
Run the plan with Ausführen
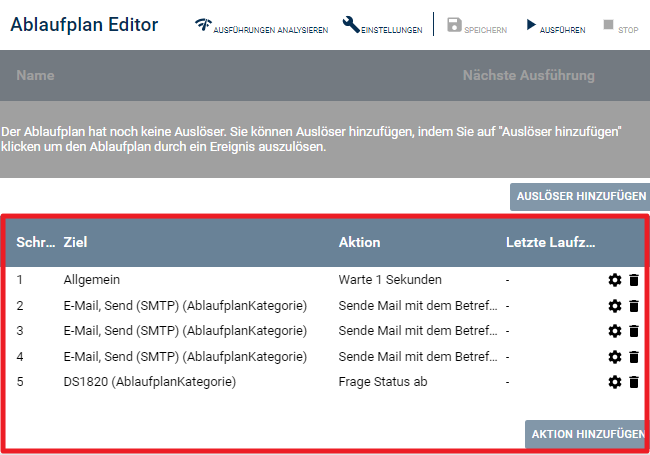[555, 26]
